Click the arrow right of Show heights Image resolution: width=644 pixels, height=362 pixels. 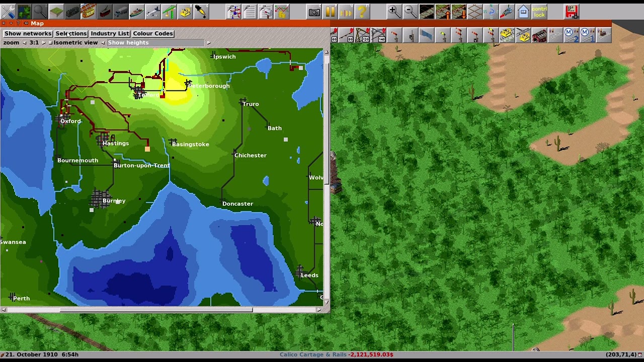point(208,43)
